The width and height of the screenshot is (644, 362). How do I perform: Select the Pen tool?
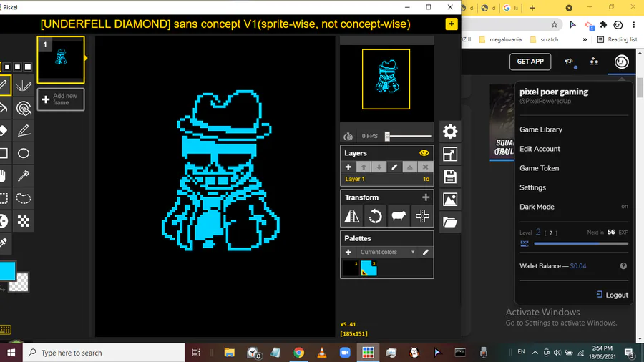[x=4, y=85]
